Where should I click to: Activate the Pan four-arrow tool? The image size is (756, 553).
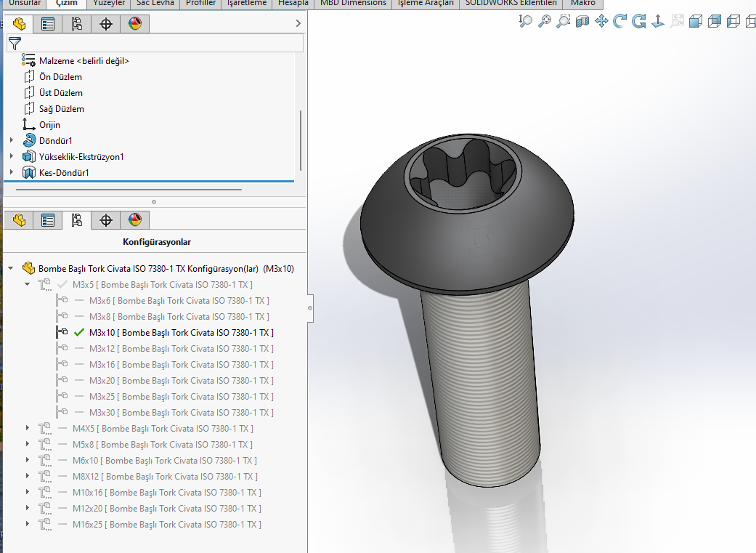point(601,22)
